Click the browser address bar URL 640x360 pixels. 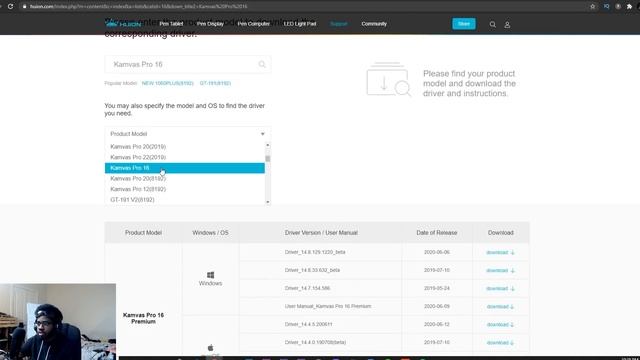click(x=139, y=6)
